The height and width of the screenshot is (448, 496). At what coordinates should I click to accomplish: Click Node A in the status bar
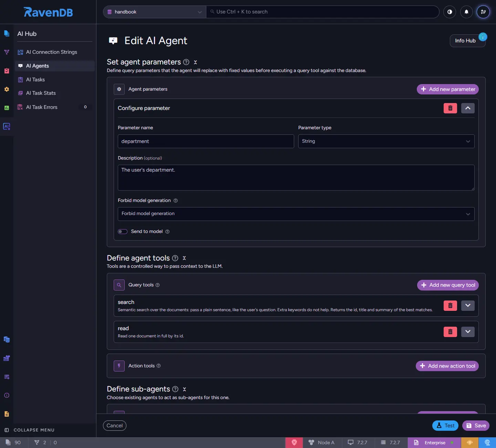click(321, 442)
